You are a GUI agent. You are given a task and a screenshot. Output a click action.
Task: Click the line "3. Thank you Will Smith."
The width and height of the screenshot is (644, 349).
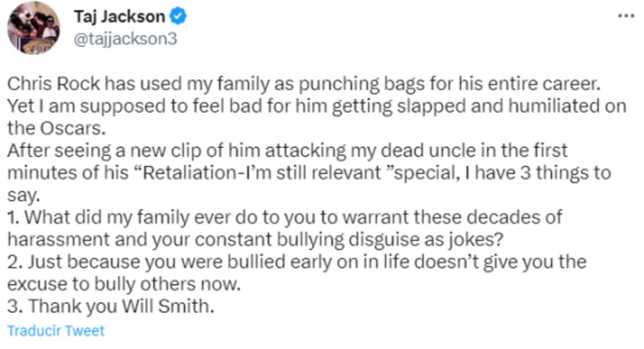pos(111,306)
